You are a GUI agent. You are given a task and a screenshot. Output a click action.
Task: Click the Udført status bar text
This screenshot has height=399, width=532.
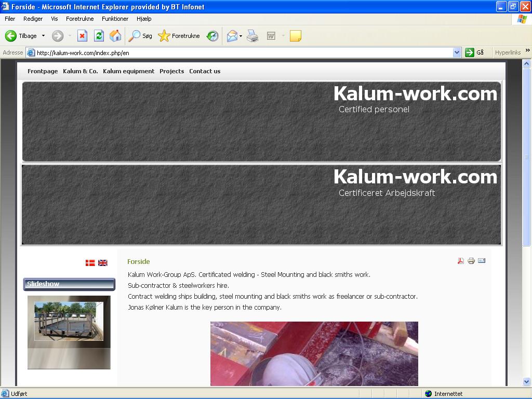[x=19, y=394]
